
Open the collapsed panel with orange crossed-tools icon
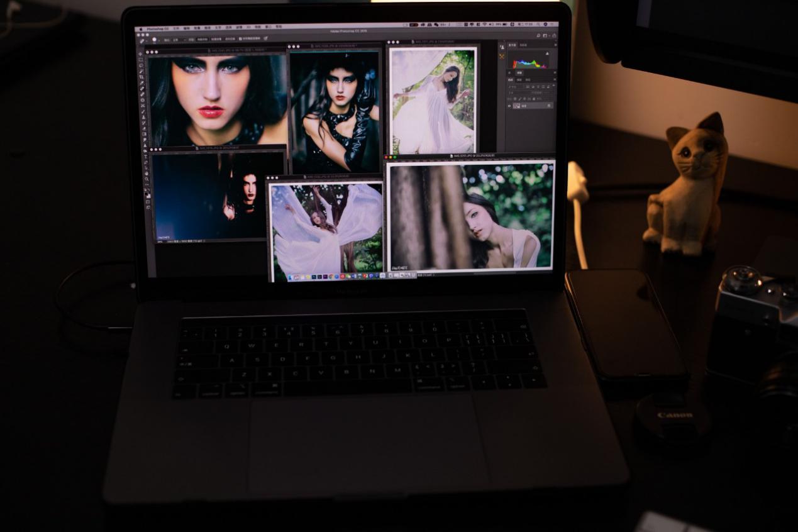[502, 57]
